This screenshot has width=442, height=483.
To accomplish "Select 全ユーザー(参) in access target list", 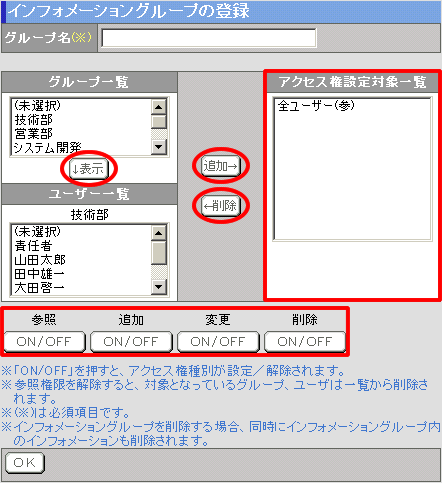I will pos(316,106).
